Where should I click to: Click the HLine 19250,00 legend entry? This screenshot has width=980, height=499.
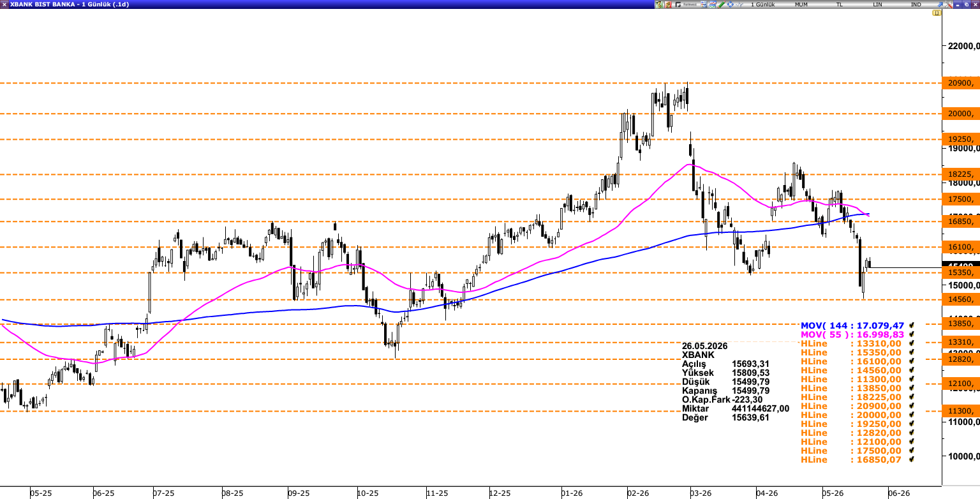851,424
